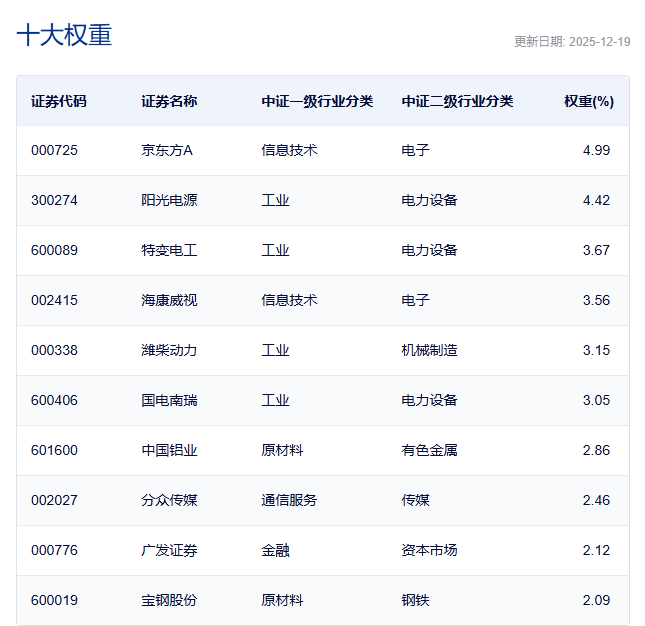Click the 金融 industry cell

click(275, 550)
